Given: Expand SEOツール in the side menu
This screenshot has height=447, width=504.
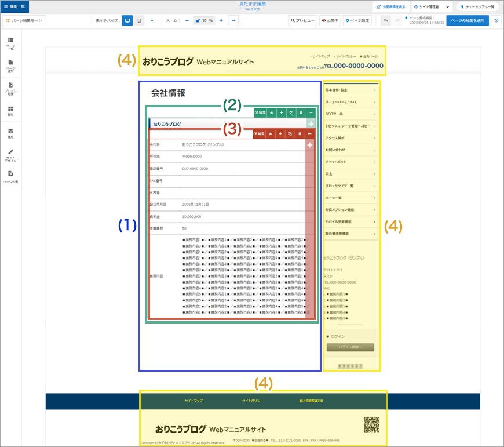Looking at the screenshot, I should (x=350, y=114).
